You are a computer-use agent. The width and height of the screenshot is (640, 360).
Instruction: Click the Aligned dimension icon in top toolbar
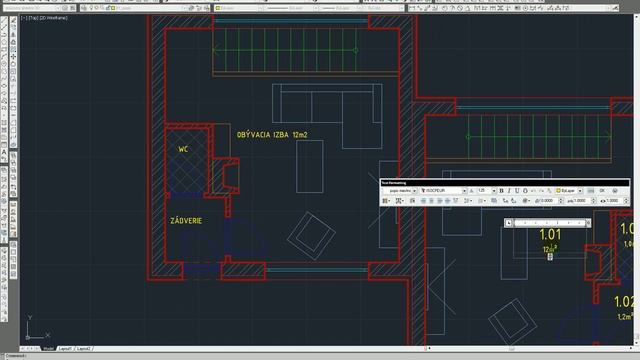pos(420,8)
